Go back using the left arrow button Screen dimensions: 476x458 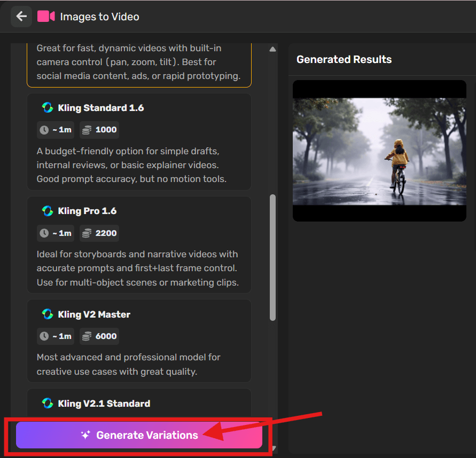pyautogui.click(x=21, y=17)
